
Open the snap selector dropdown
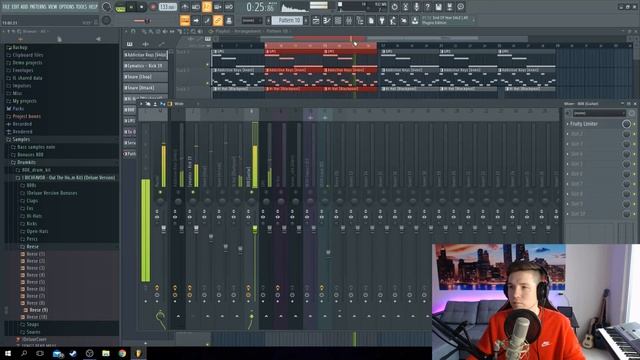(x=252, y=20)
